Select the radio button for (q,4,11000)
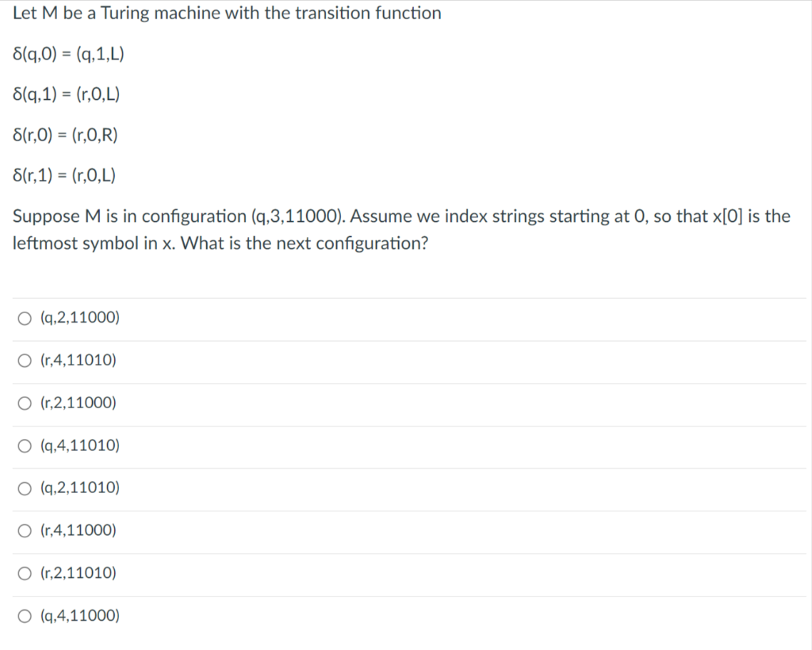The height and width of the screenshot is (650, 812). 25,616
